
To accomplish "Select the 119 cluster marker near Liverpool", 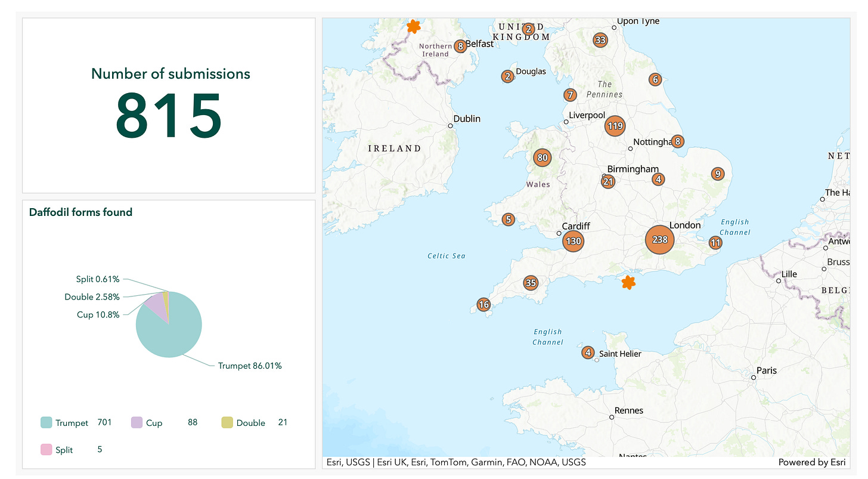I will (615, 126).
